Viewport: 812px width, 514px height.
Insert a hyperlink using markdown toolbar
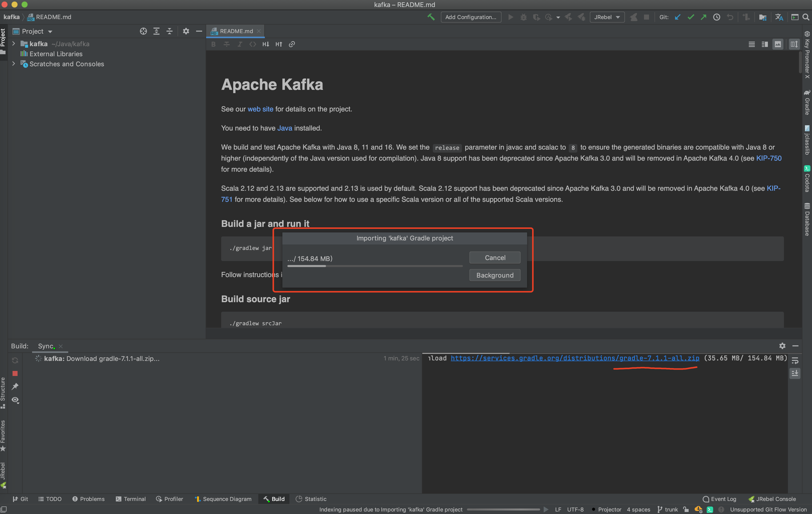(291, 44)
